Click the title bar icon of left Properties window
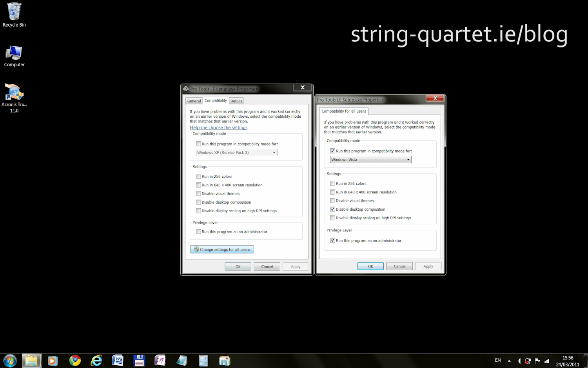The height and width of the screenshot is (368, 588). 186,89
